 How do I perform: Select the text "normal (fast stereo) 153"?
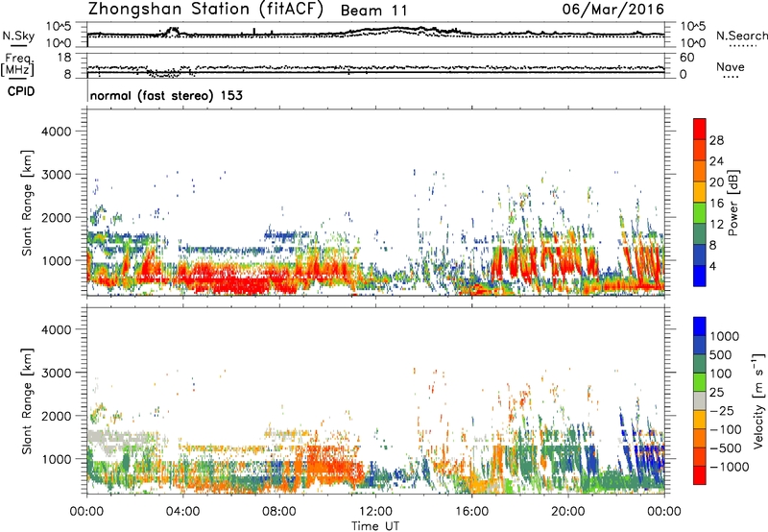coord(166,96)
